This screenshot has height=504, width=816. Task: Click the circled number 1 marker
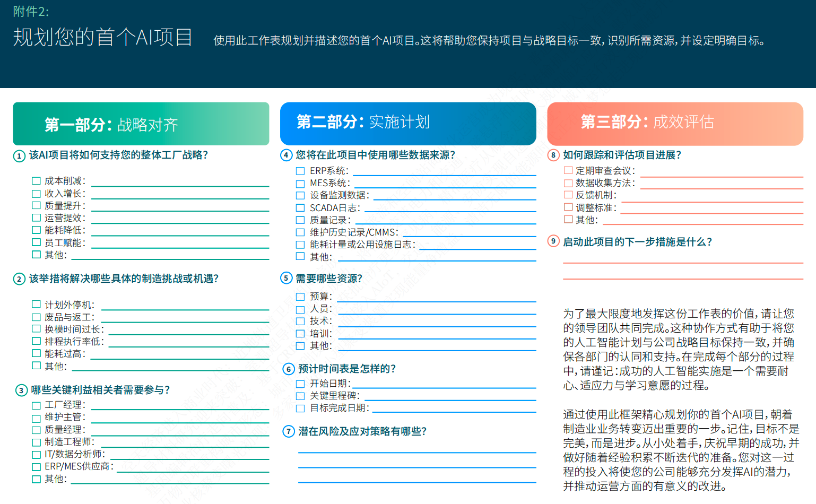coord(19,156)
